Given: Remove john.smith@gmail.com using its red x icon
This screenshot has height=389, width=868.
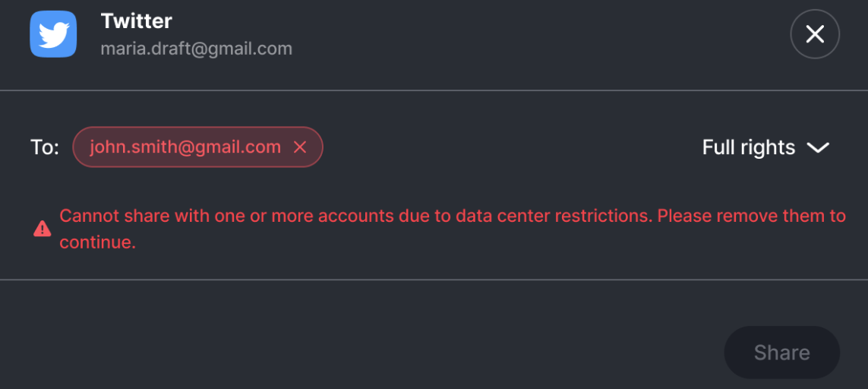Looking at the screenshot, I should pyautogui.click(x=299, y=147).
